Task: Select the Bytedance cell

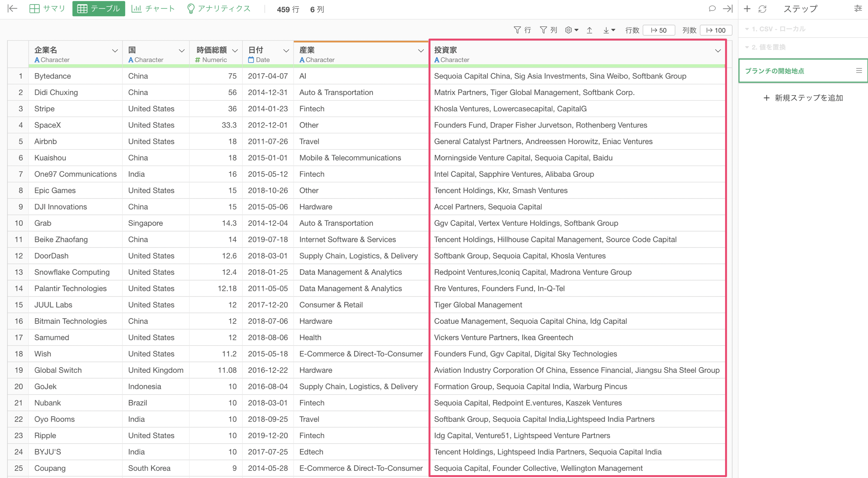Action: pyautogui.click(x=76, y=76)
